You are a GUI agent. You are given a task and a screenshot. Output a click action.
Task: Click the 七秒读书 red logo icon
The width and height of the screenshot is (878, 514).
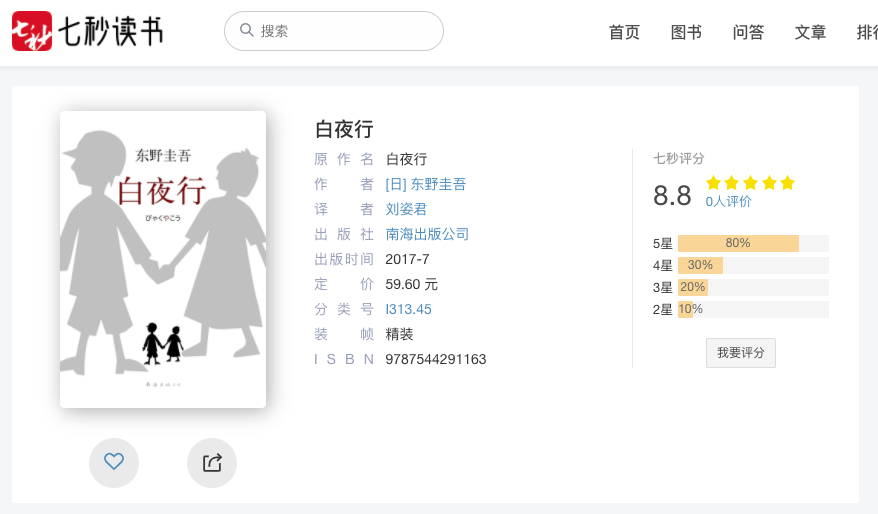[x=32, y=31]
